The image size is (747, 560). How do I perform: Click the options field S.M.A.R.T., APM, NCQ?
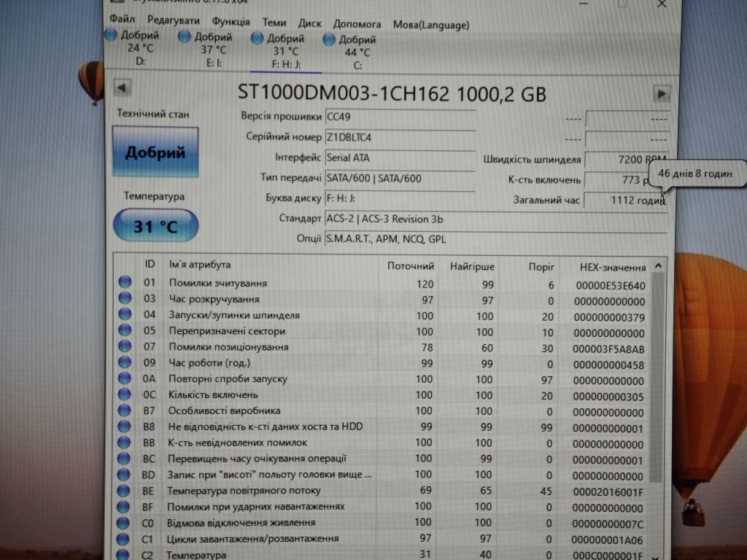click(x=495, y=239)
